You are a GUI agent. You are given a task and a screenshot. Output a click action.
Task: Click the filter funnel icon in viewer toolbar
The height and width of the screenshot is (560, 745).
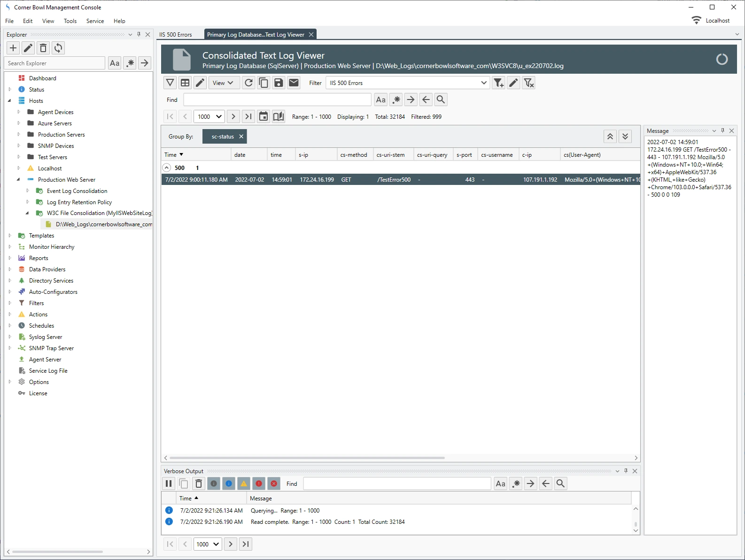(170, 83)
